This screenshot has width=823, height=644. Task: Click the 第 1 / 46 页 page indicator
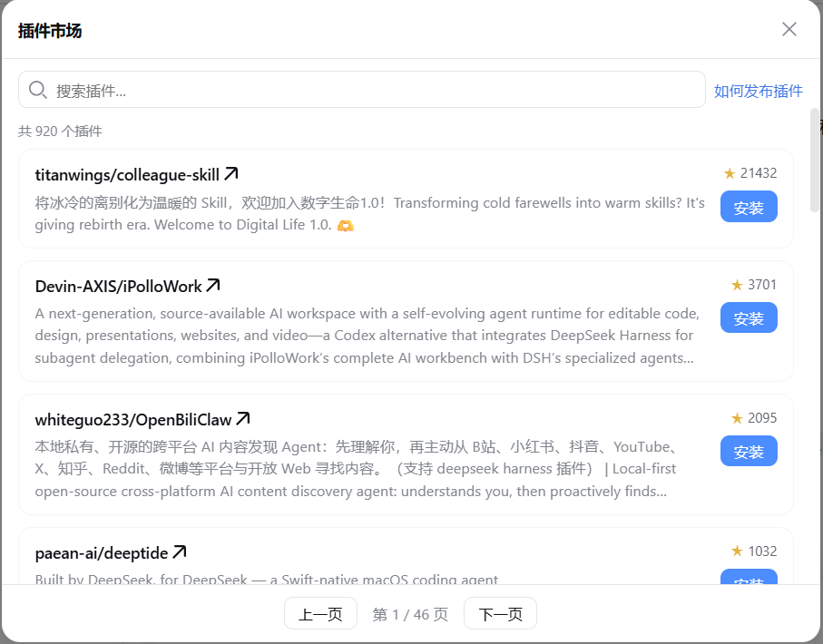[410, 614]
